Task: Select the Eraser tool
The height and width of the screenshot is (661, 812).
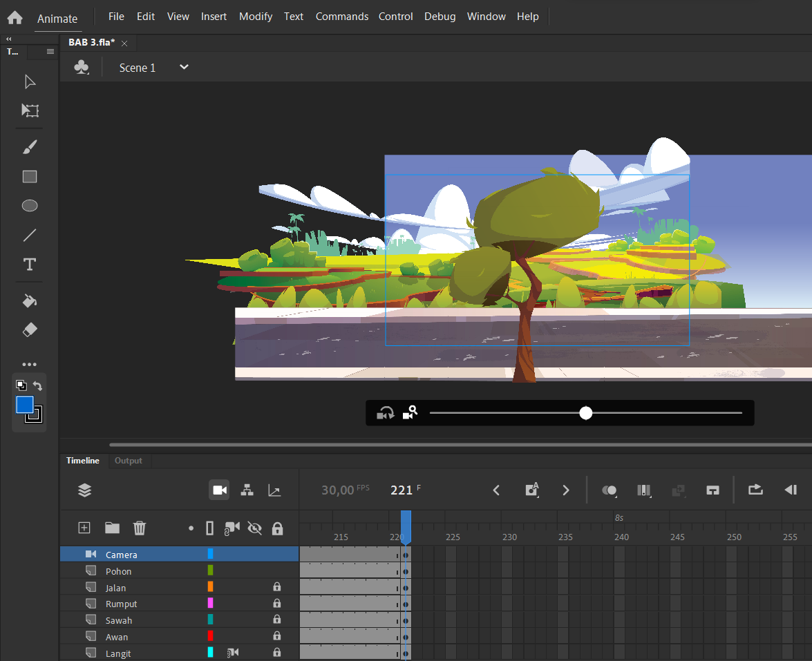Action: 30,329
